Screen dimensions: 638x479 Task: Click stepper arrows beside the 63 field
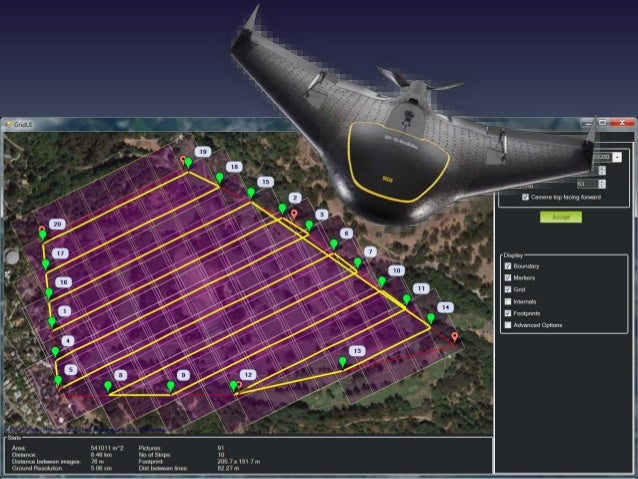tap(602, 184)
